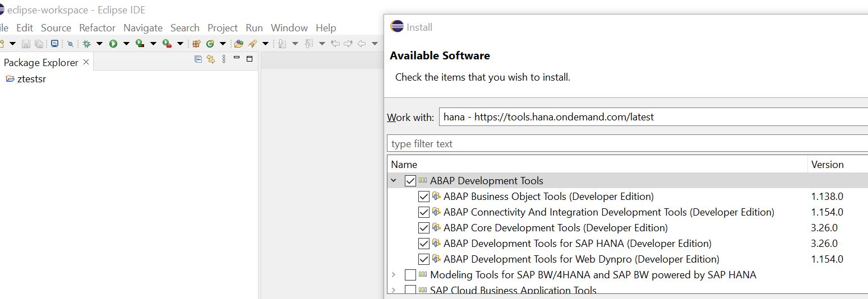The width and height of the screenshot is (868, 299).
Task: Click the Save All toolbar icon
Action: tap(39, 44)
